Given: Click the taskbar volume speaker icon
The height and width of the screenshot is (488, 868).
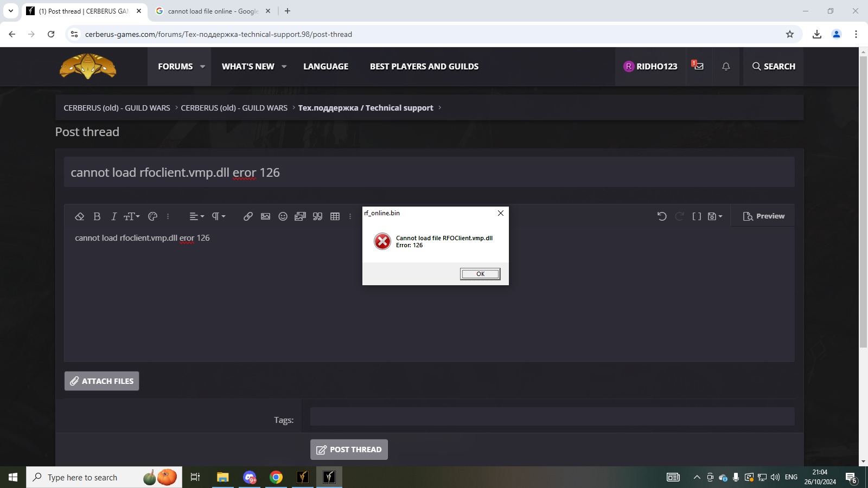Looking at the screenshot, I should coord(775,477).
